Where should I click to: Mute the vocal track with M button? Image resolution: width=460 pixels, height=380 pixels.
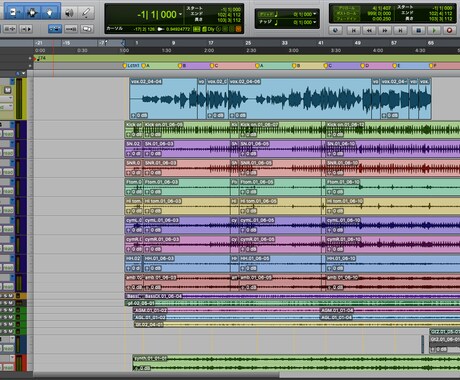pyautogui.click(x=7, y=90)
